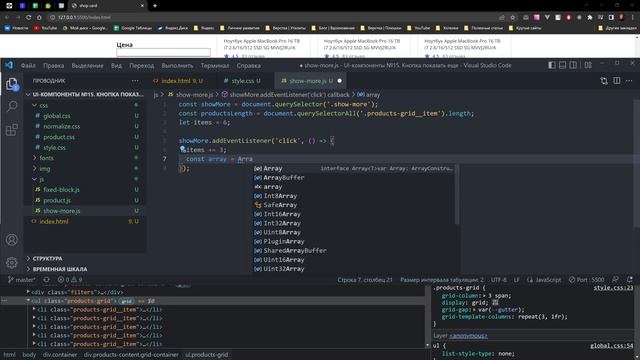Screen dimensions: 640x360
Task: Click the browser address bar
Action: coord(269,18)
